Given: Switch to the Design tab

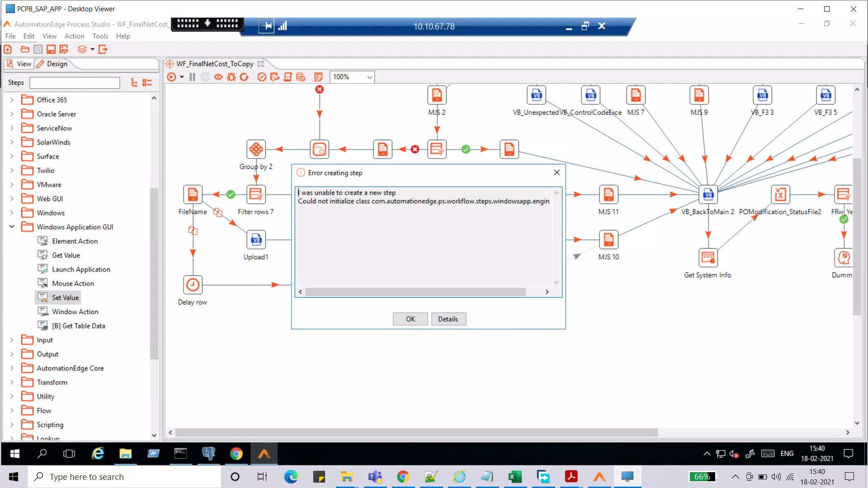Looking at the screenshot, I should pyautogui.click(x=52, y=64).
